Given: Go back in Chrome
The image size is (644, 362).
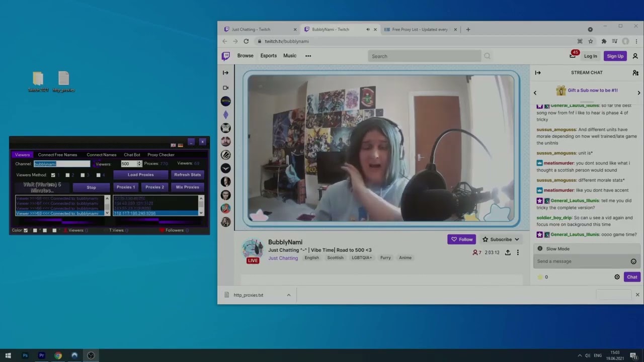Looking at the screenshot, I should (x=225, y=41).
